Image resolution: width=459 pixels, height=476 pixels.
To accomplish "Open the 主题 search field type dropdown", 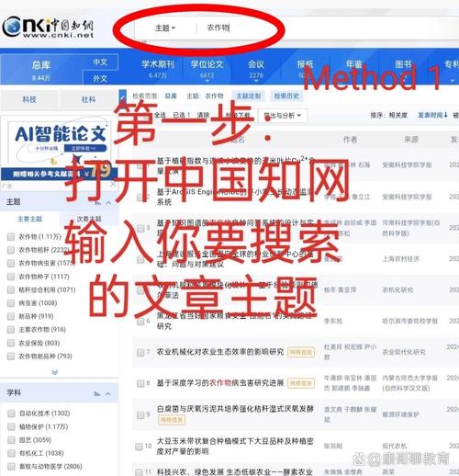I will pyautogui.click(x=165, y=28).
